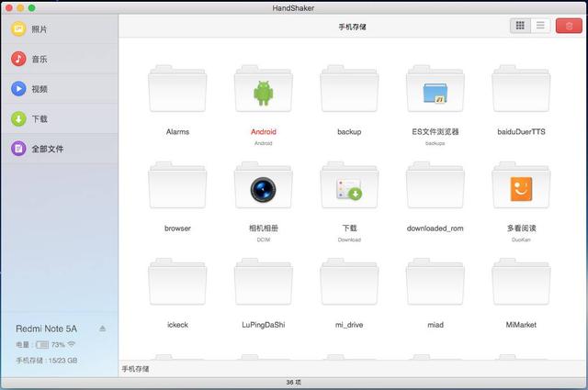Click the Wi-Fi connection icon

pyautogui.click(x=72, y=344)
